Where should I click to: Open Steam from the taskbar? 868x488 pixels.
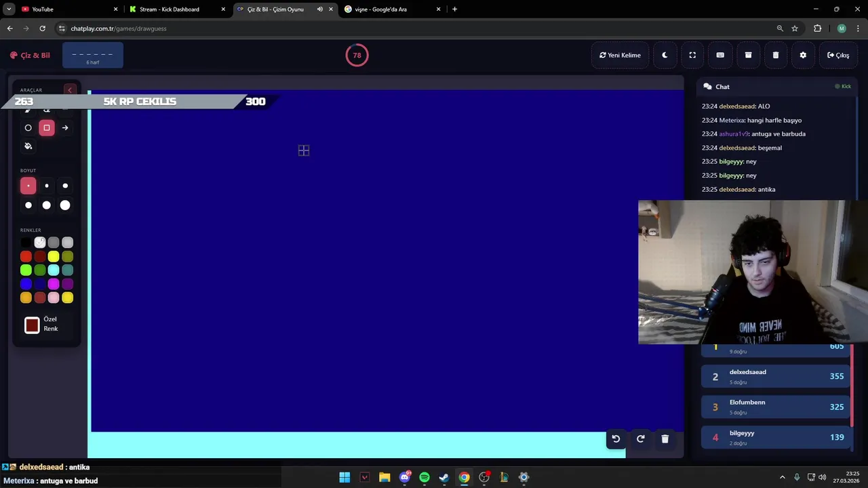[444, 477]
